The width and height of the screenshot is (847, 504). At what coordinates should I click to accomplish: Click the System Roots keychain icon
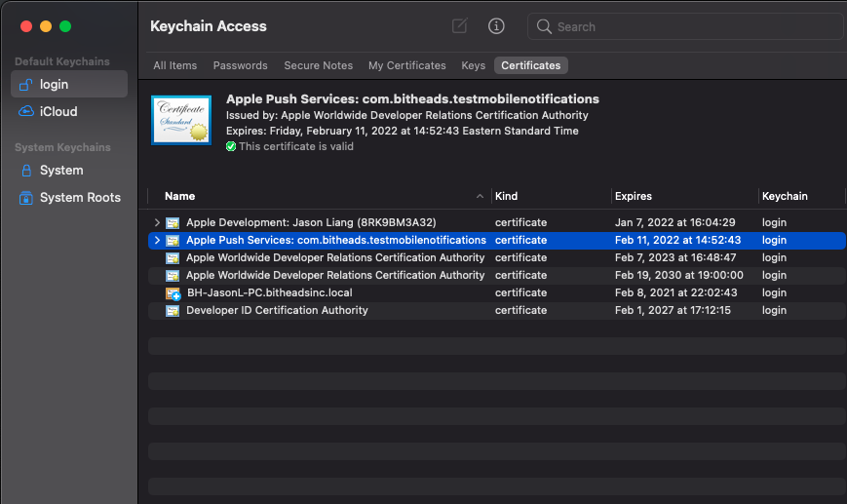[x=26, y=198]
